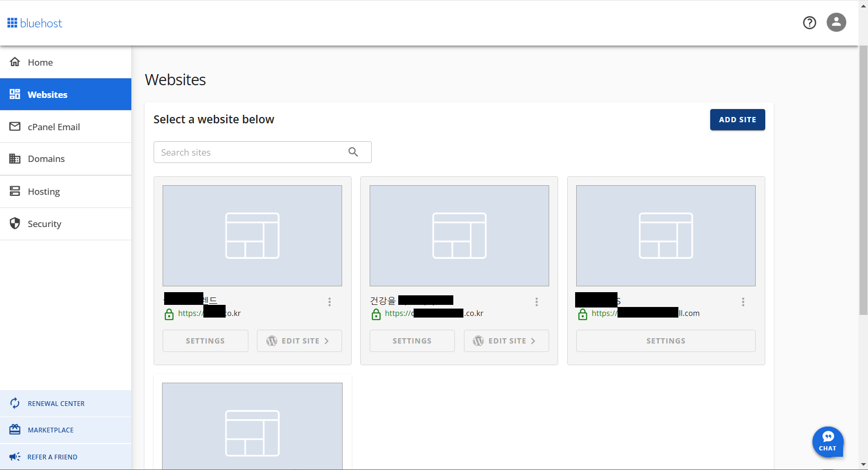Click the cPanel Email envelope icon
This screenshot has height=470, width=868.
(x=15, y=126)
